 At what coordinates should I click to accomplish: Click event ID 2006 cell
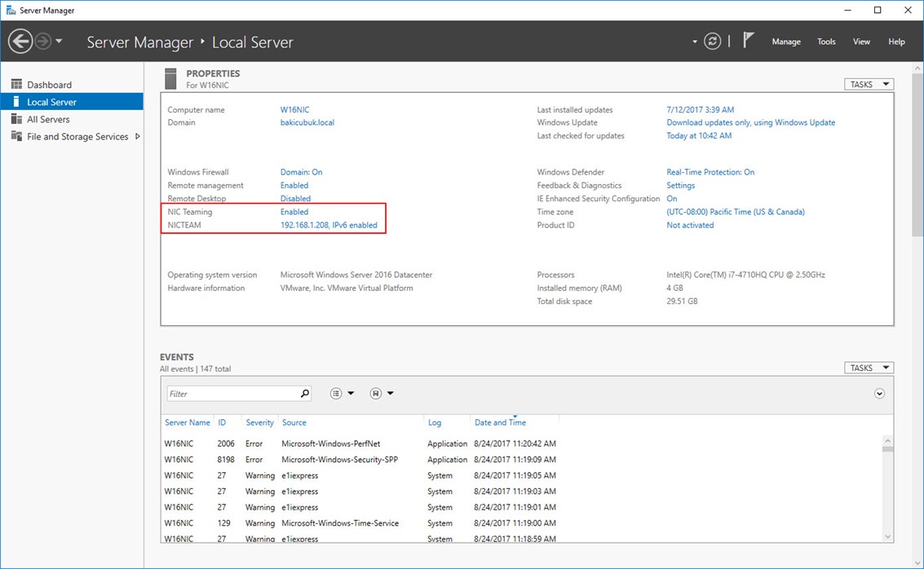pos(226,443)
